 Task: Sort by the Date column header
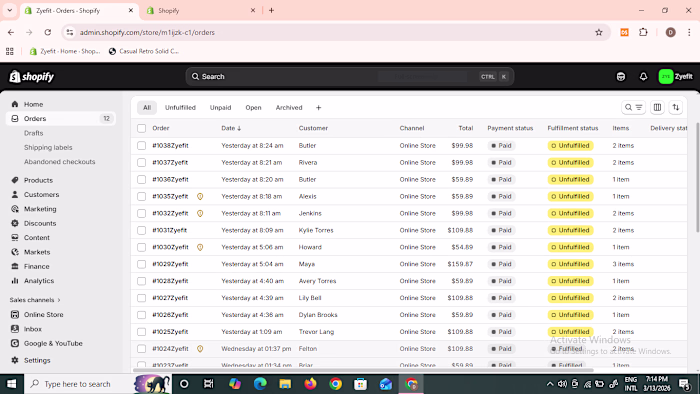[231, 128]
